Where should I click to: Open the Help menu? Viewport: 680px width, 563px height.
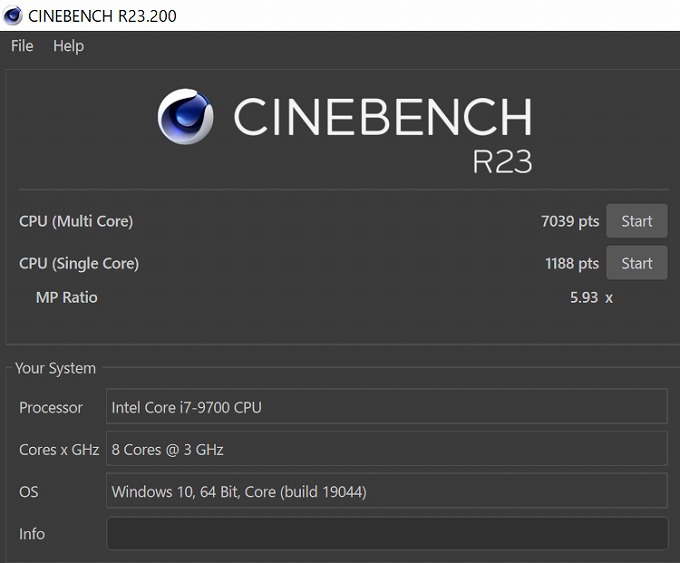68,46
